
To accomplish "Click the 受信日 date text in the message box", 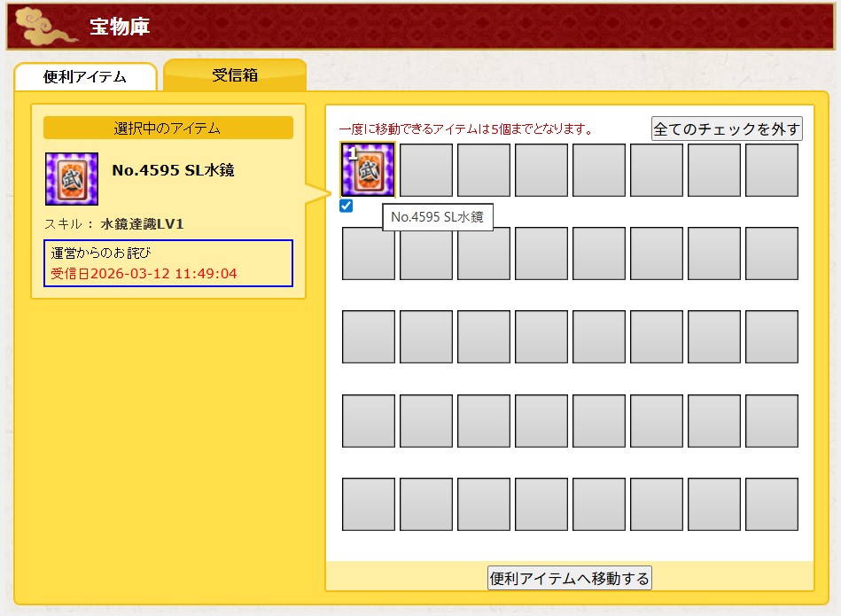I will (144, 273).
